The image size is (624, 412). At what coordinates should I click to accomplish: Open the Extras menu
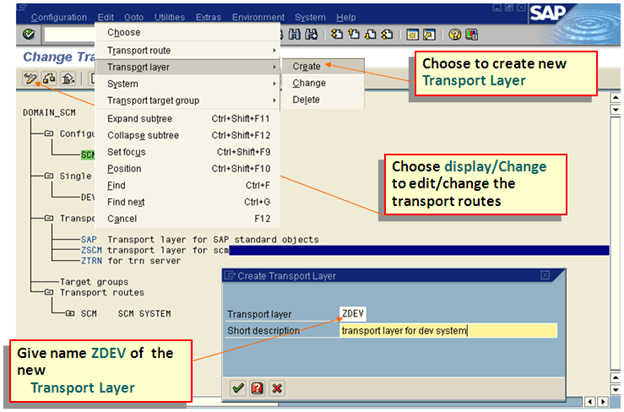pyautogui.click(x=208, y=18)
